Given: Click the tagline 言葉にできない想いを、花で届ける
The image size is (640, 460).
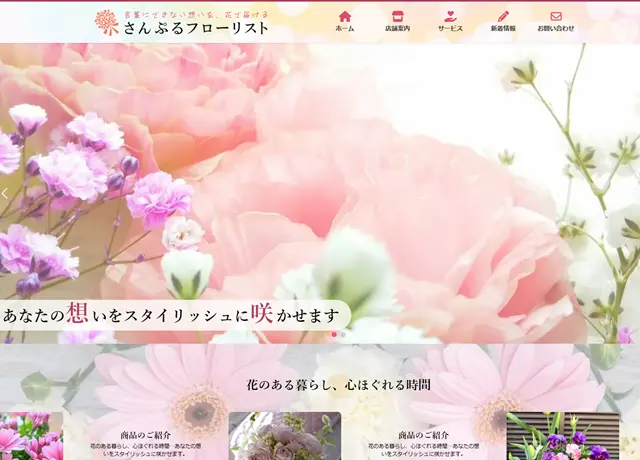Looking at the screenshot, I should [x=196, y=15].
